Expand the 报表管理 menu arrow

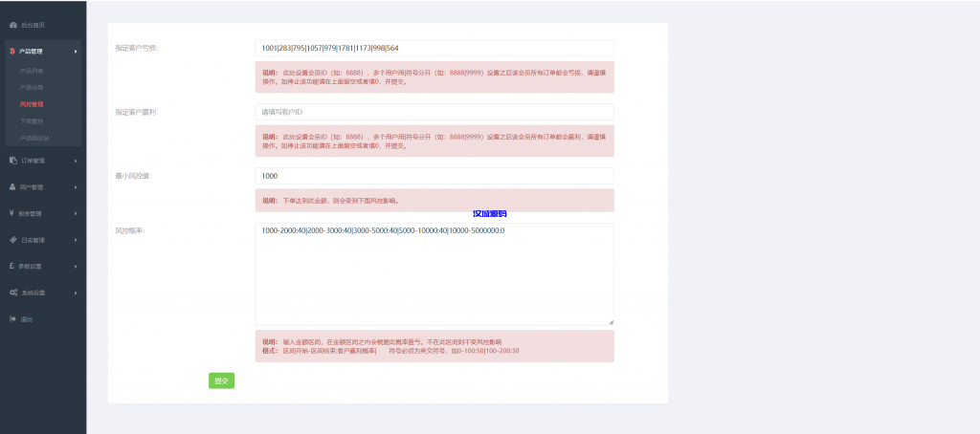point(76,213)
